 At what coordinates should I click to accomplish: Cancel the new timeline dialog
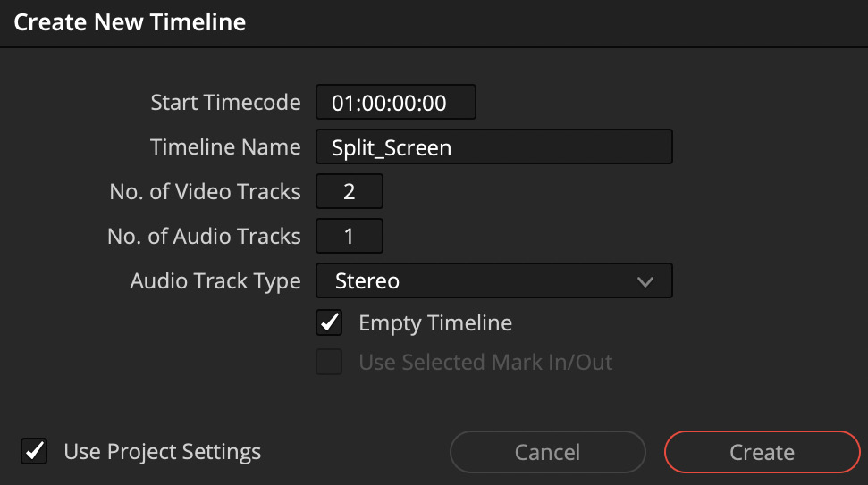point(547,452)
